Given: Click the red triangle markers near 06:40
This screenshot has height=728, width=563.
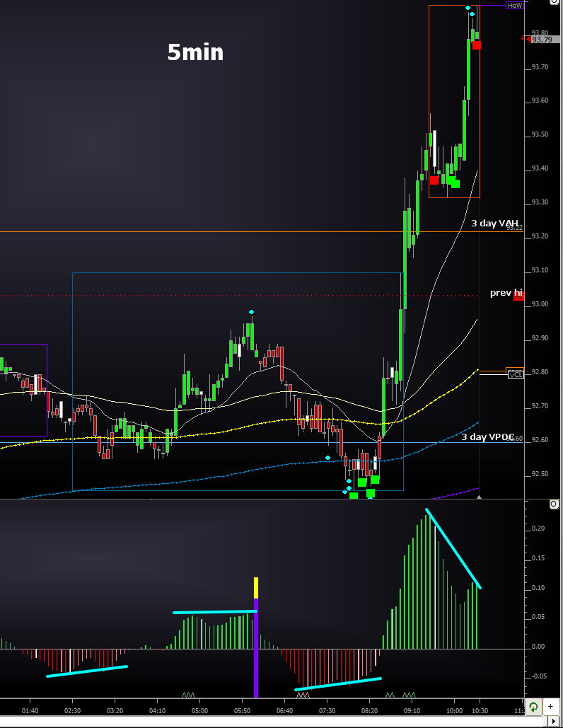Looking at the screenshot, I should (303, 695).
